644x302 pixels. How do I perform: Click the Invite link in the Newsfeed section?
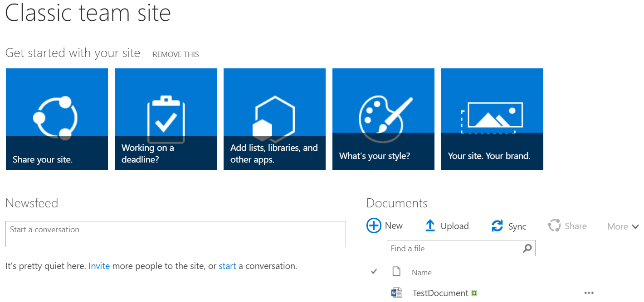coord(99,266)
